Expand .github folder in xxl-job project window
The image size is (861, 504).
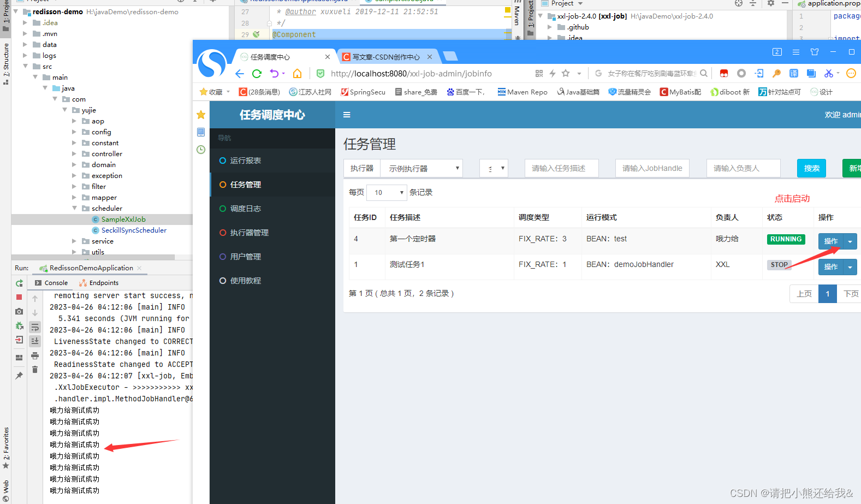(550, 27)
